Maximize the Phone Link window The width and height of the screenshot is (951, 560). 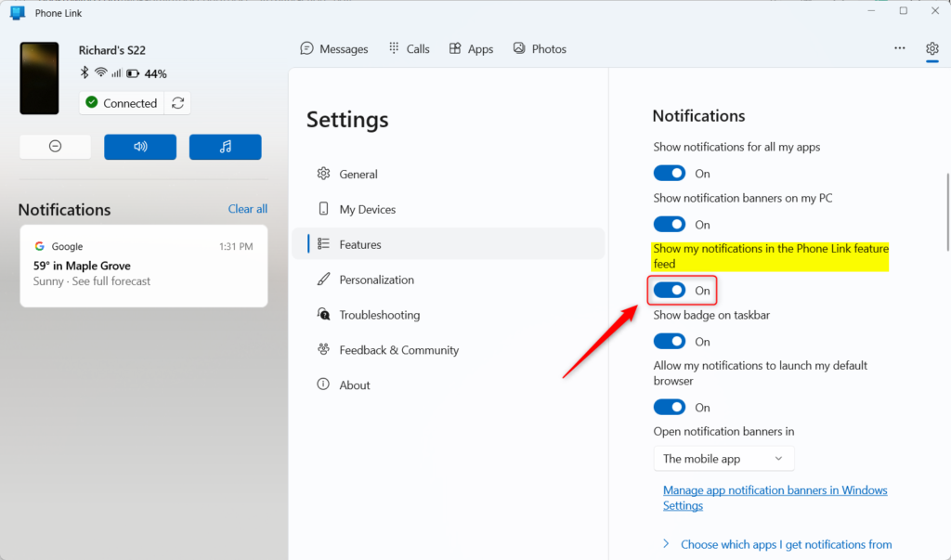pos(903,11)
